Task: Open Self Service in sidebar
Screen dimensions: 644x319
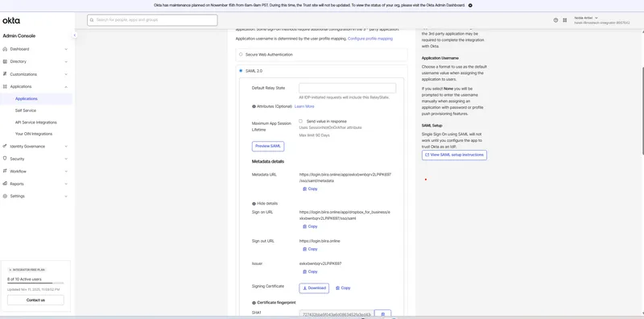Action: pos(26,110)
